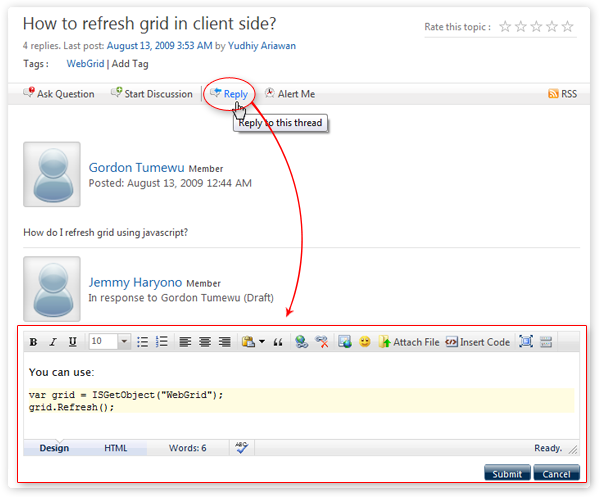Click Ask Question
The image size is (600, 497).
[59, 93]
